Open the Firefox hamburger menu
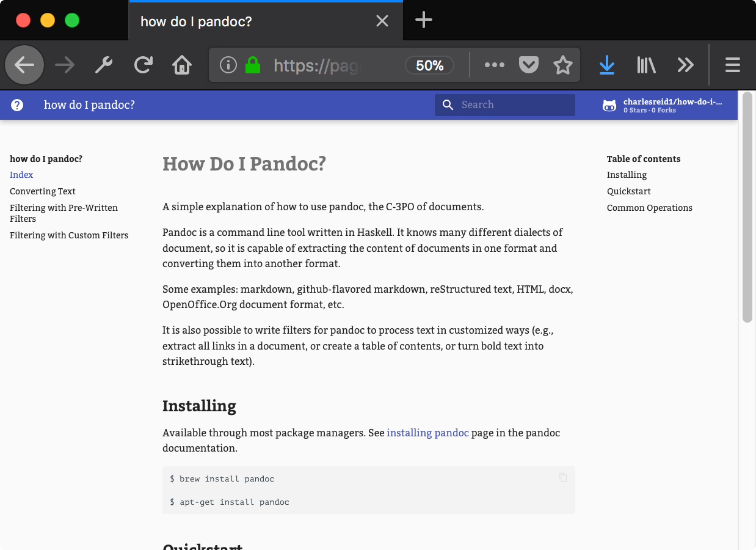The width and height of the screenshot is (756, 550). coord(733,65)
